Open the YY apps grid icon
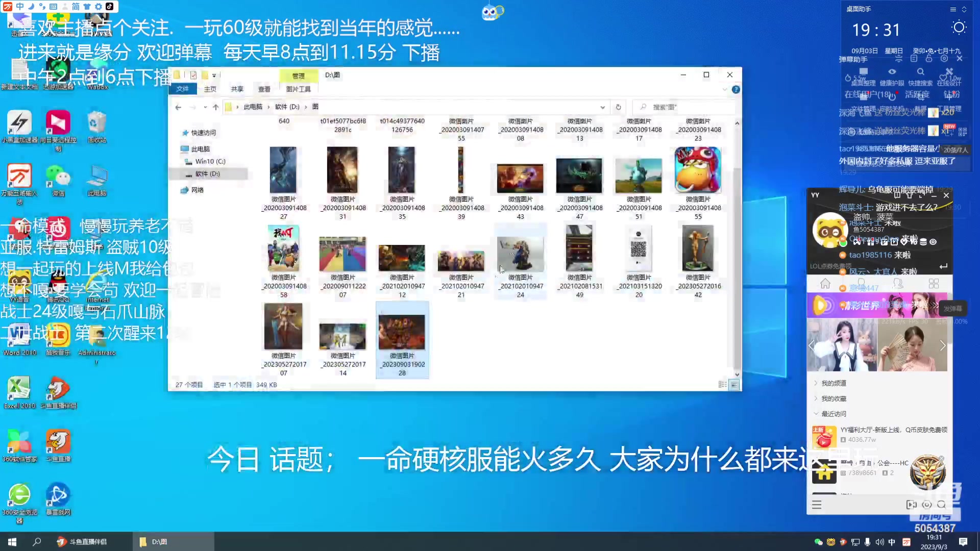The width and height of the screenshot is (980, 551). pos(934,284)
